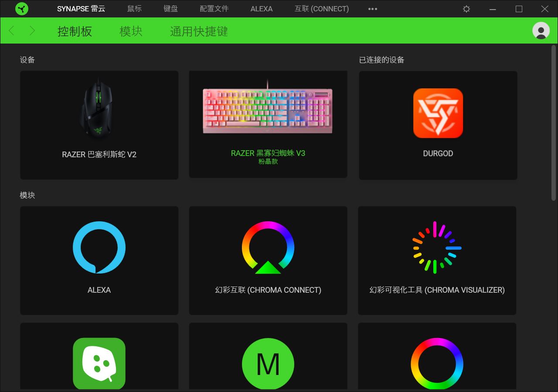Select the pink 黑寡妇蜘蛛 V3 keyboard image

click(x=268, y=107)
